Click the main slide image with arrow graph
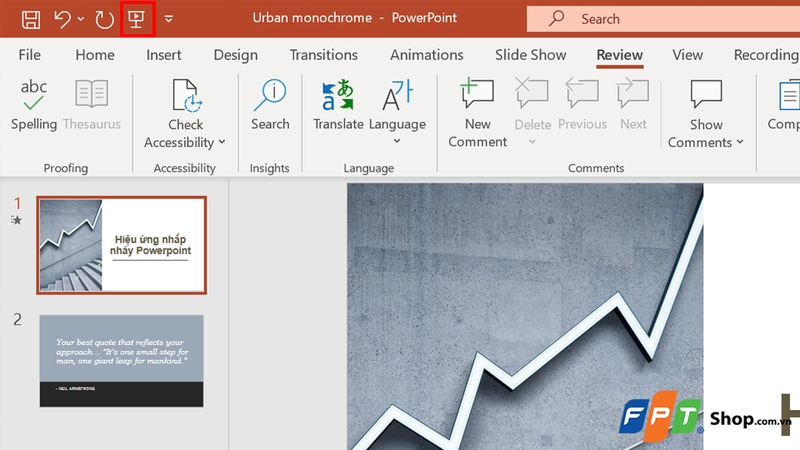 (x=525, y=316)
